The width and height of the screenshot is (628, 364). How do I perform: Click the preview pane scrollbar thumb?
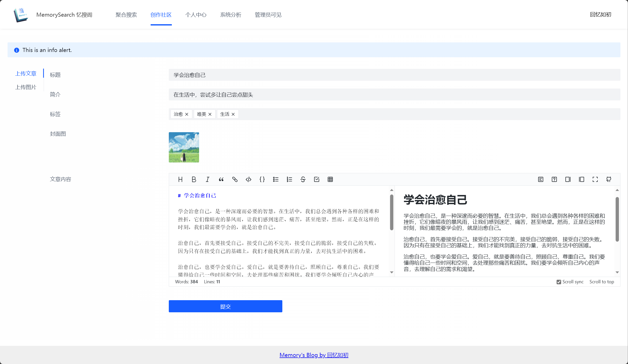coord(617,219)
